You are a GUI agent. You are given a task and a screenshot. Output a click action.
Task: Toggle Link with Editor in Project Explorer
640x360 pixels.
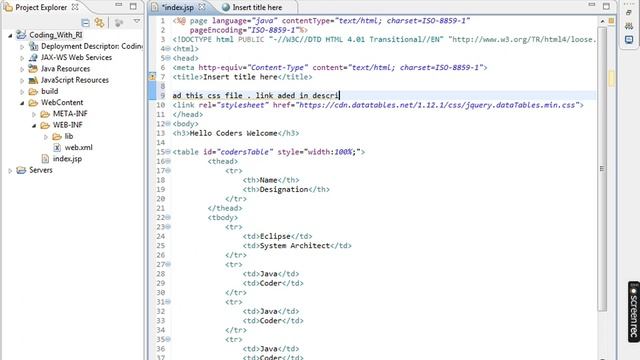(x=99, y=23)
